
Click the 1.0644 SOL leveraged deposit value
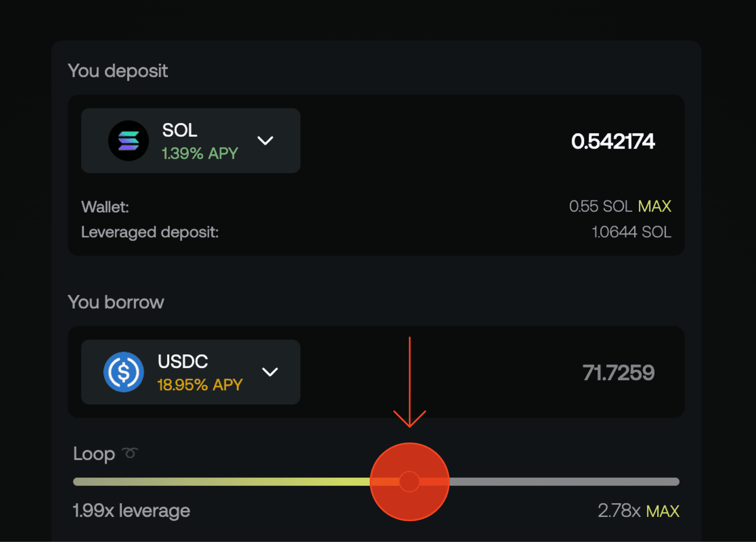[632, 232]
